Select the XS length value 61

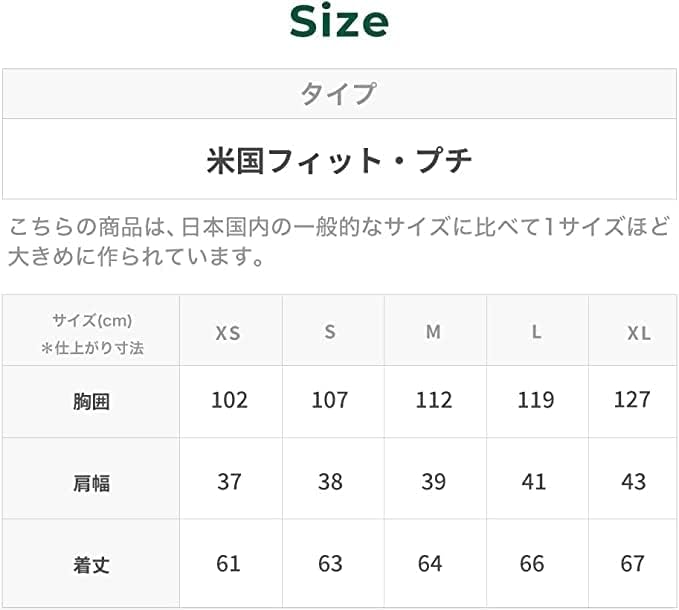click(229, 564)
